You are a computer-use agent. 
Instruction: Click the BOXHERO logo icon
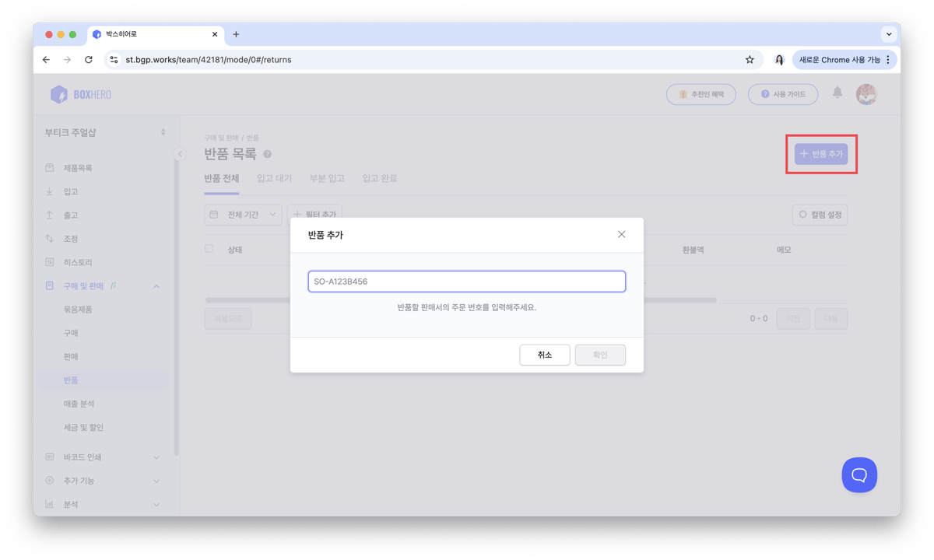pyautogui.click(x=59, y=94)
